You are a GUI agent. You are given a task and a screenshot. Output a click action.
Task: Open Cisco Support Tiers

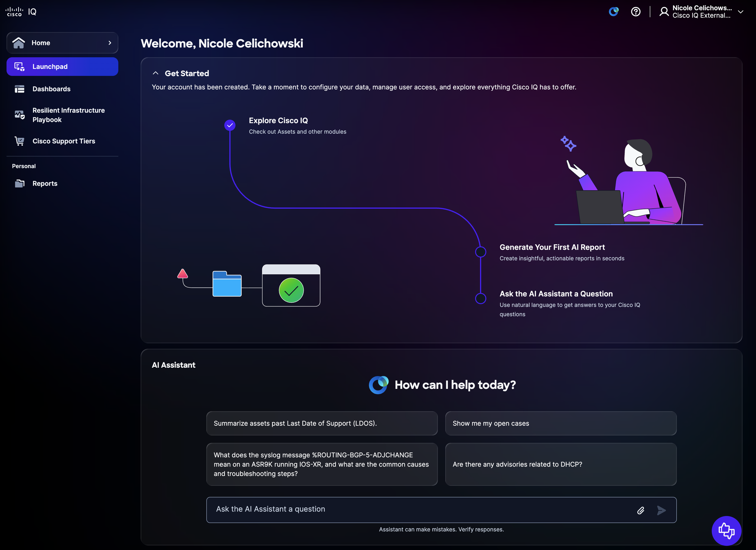(x=62, y=141)
